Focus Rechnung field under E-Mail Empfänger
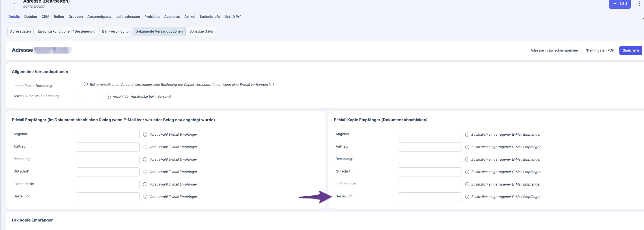This screenshot has width=644, height=230. (x=108, y=159)
